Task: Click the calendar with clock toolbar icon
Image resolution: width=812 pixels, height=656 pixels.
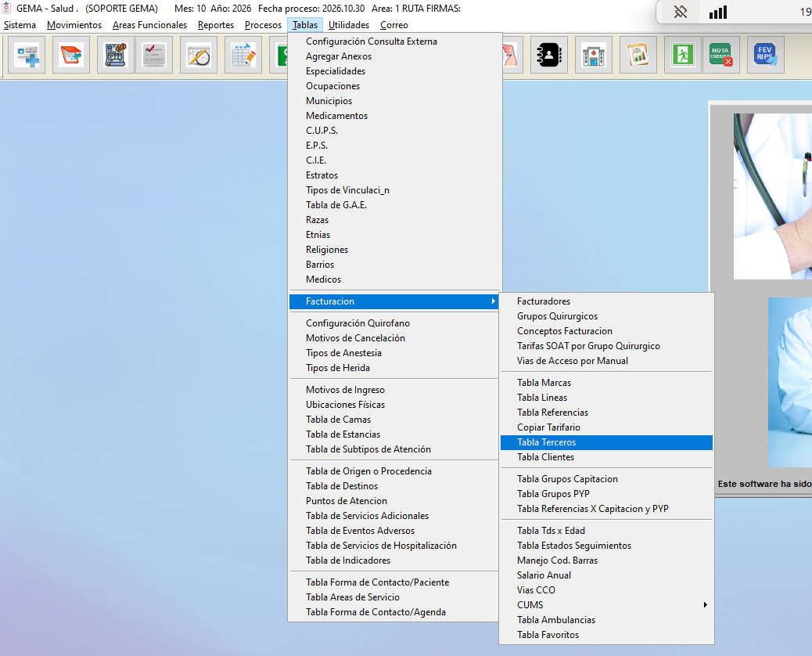Action: pos(199,55)
